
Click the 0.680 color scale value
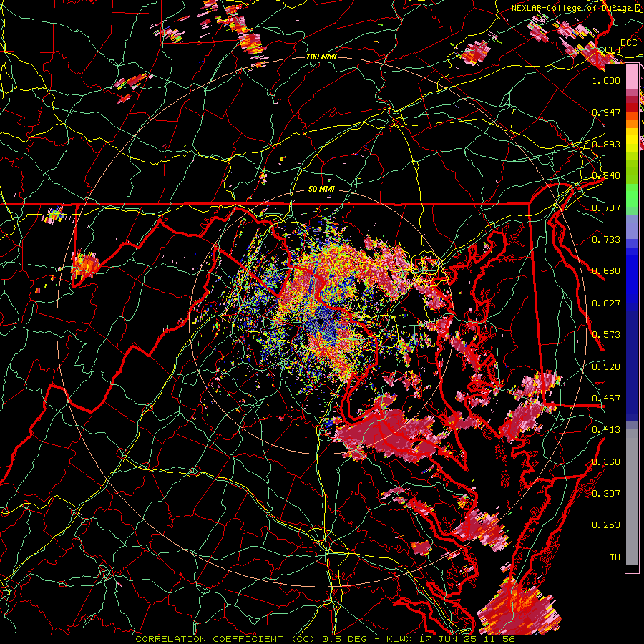coord(606,271)
